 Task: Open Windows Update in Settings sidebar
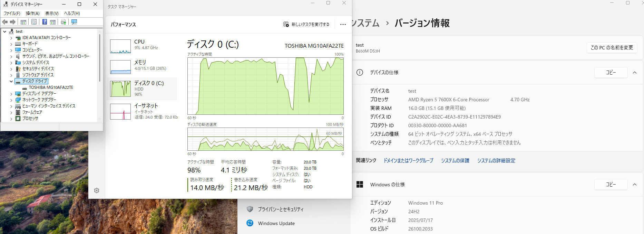coord(276,223)
